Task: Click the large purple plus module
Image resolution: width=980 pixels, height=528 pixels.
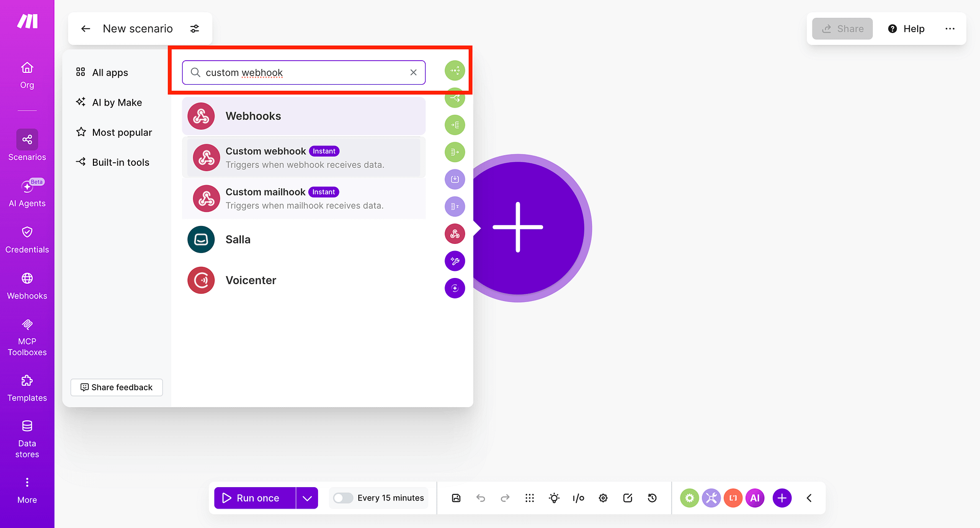Action: (x=518, y=228)
